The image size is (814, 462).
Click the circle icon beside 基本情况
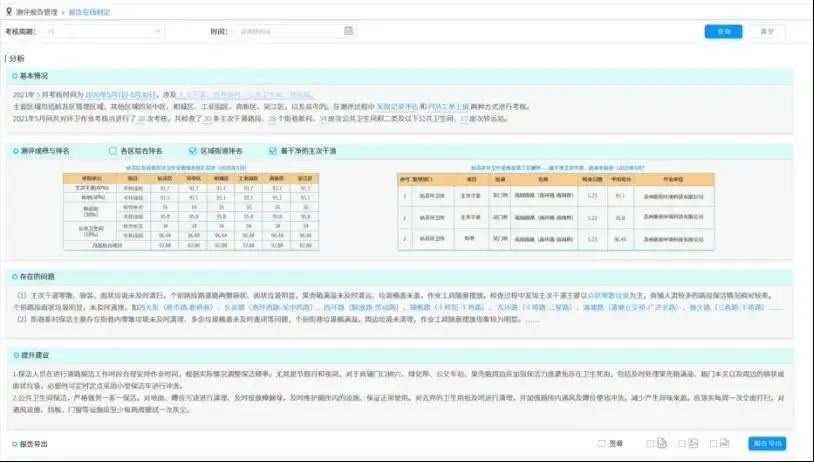coord(14,76)
